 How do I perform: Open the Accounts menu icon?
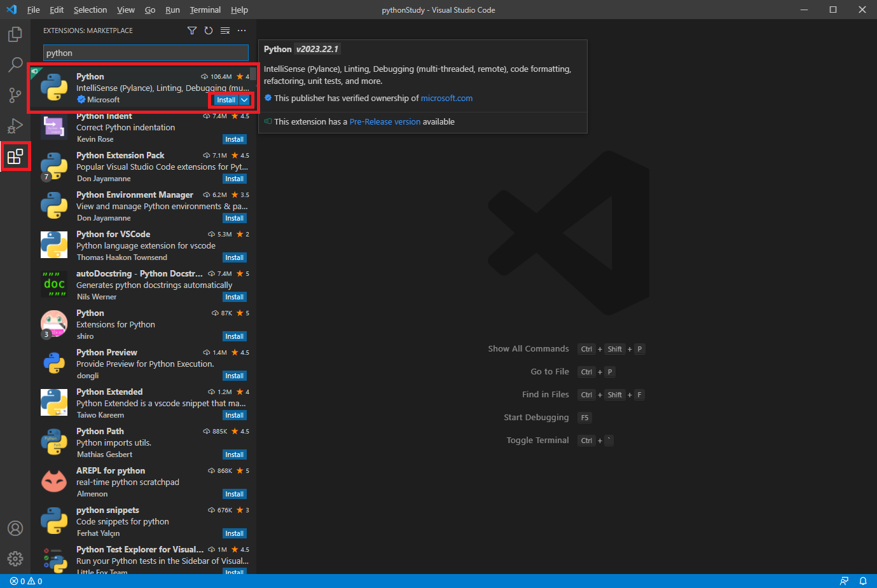pyautogui.click(x=15, y=528)
